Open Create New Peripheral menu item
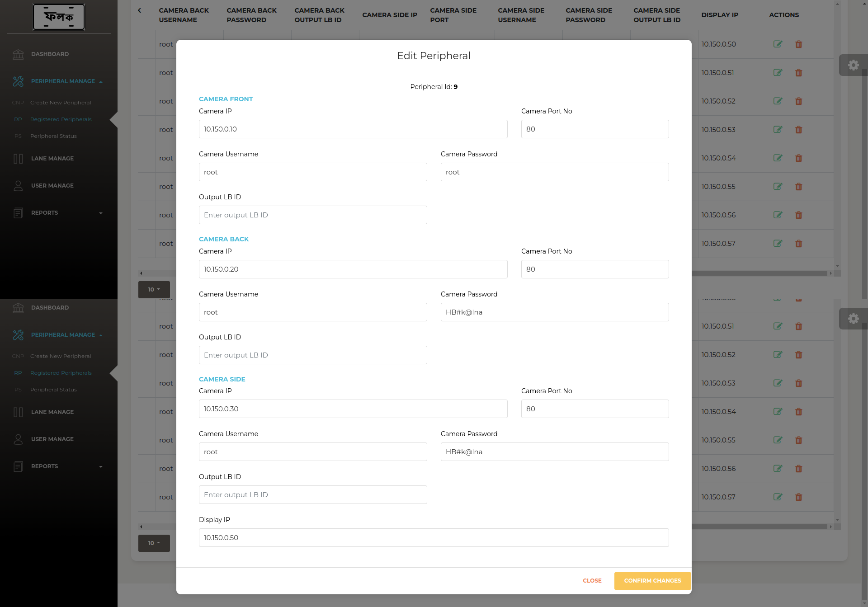The height and width of the screenshot is (607, 868). [61, 103]
